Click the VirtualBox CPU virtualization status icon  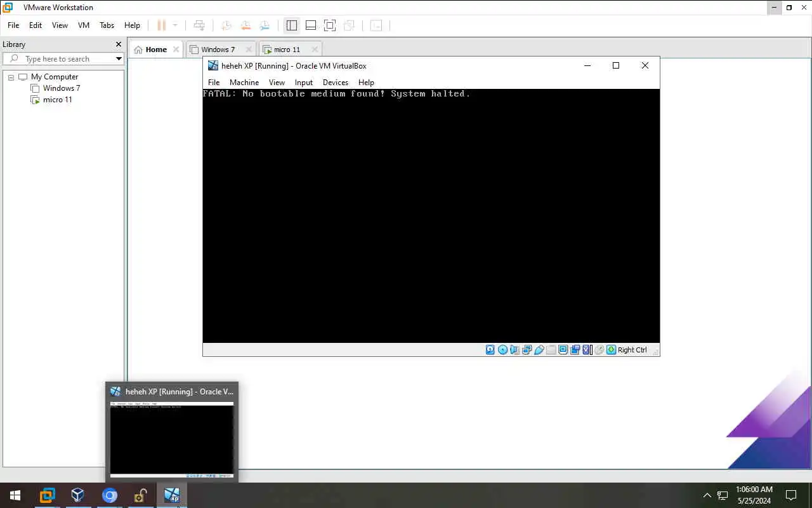pyautogui.click(x=587, y=350)
